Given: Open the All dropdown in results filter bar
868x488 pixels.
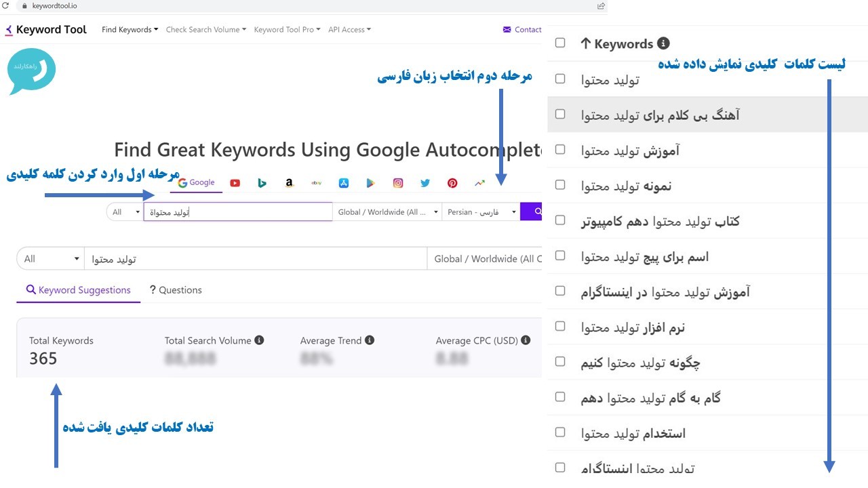Looking at the screenshot, I should (50, 259).
